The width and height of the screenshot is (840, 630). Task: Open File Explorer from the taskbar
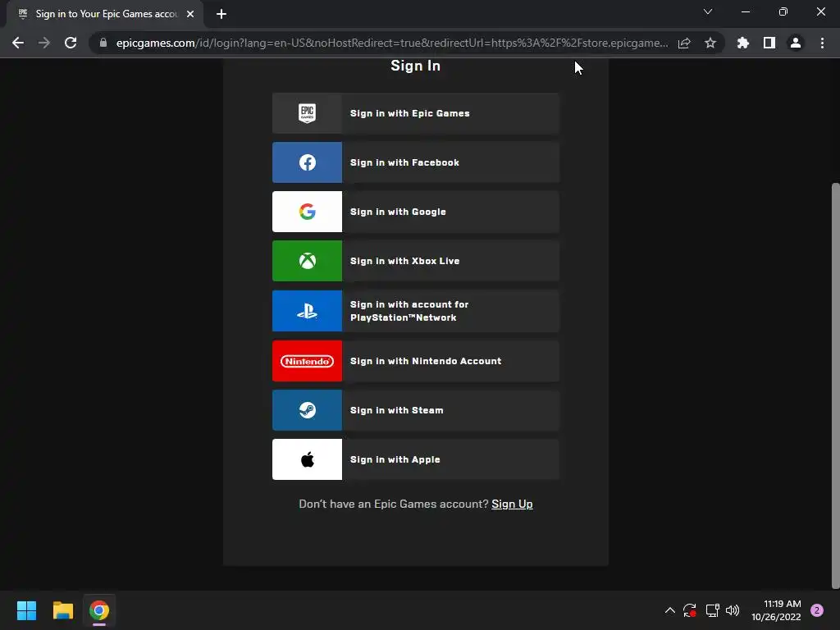coord(62,610)
